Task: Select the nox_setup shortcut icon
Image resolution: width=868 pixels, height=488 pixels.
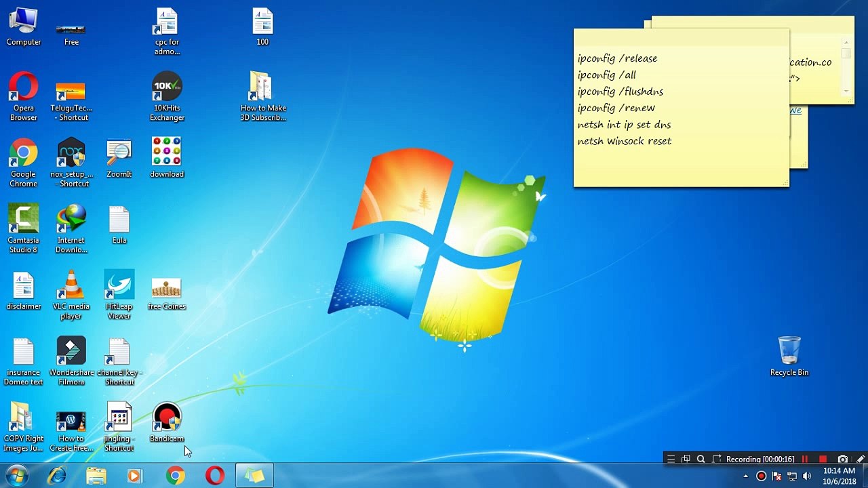Action: pyautogui.click(x=71, y=163)
